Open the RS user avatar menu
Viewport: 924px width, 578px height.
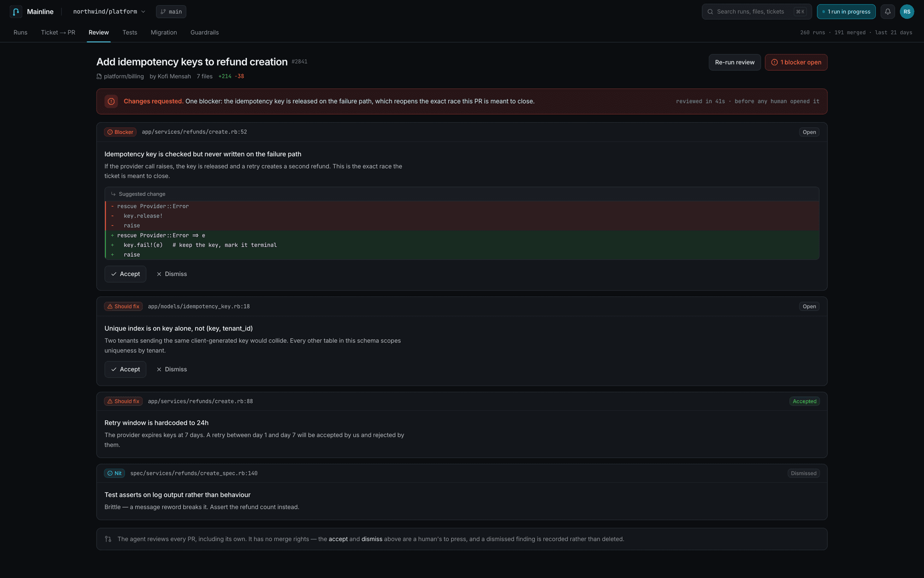click(907, 12)
